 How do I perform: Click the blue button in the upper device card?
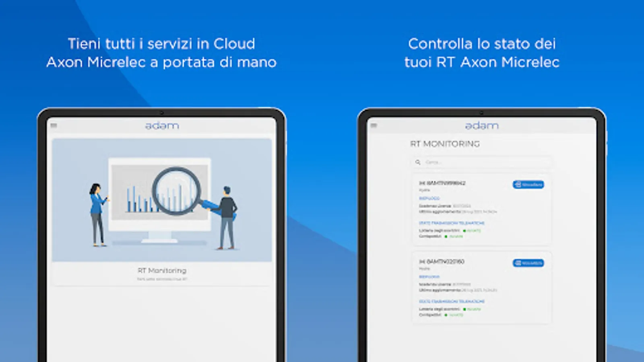tap(528, 184)
